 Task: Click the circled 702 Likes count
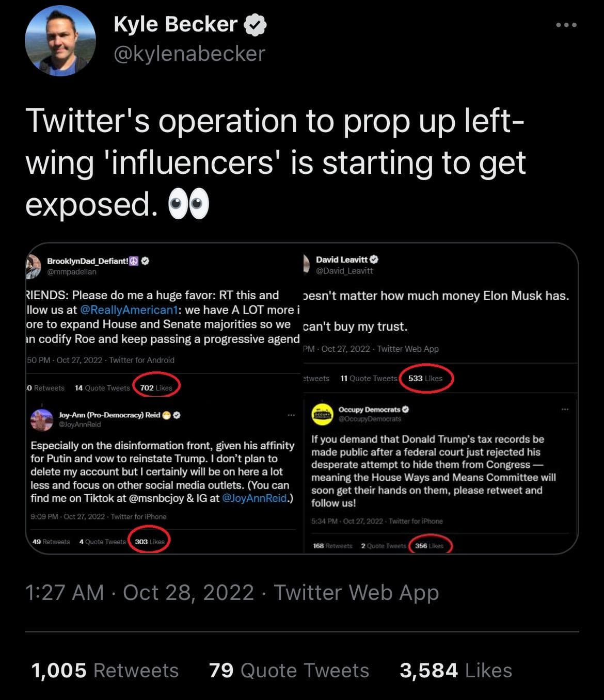(156, 387)
